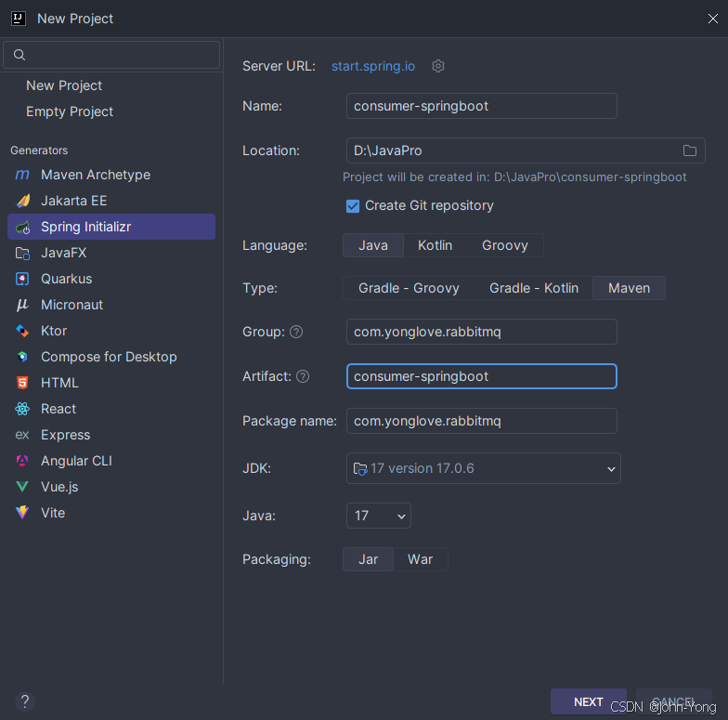
Task: Select the Micronaut generator
Action: click(x=111, y=305)
